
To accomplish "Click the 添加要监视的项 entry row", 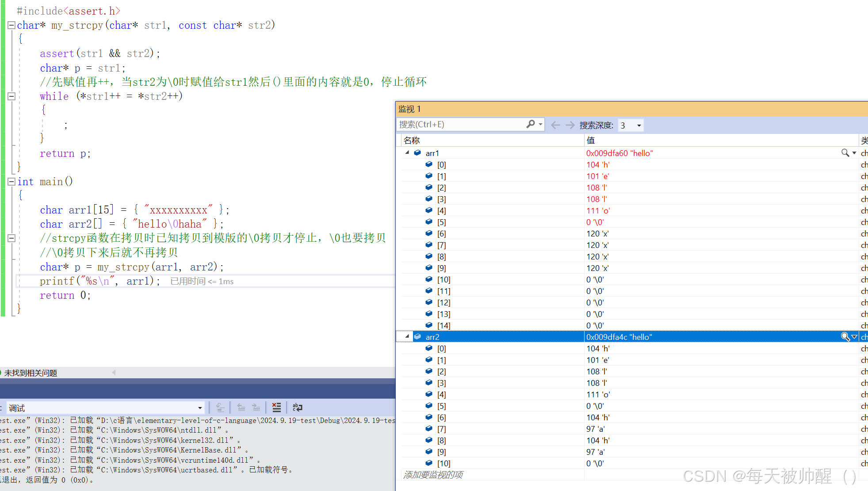I will tap(433, 475).
